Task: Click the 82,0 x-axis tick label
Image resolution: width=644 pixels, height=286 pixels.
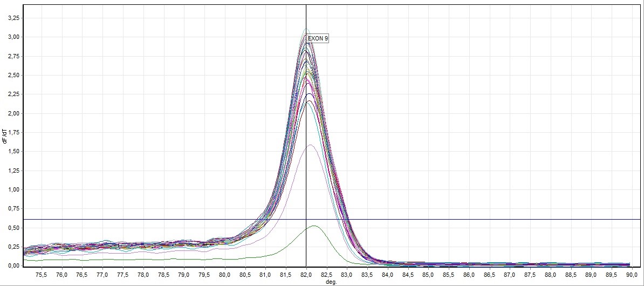Action: click(306, 275)
